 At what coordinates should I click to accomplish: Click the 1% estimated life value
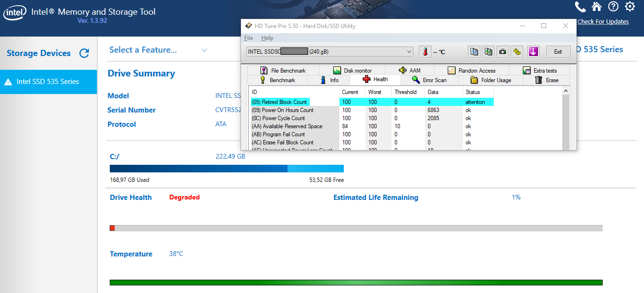tap(516, 197)
